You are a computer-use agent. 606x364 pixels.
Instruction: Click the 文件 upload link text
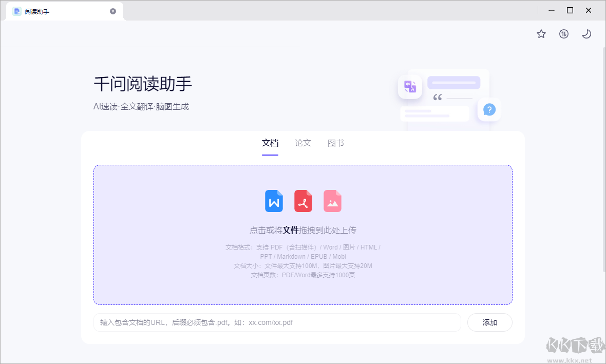291,229
